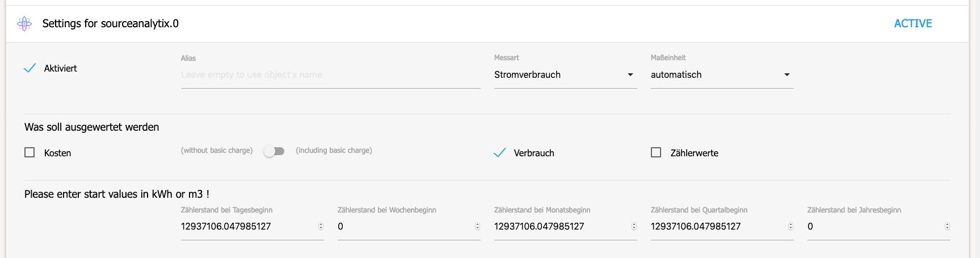Open the Maßeinheit automatisch dropdown
The height and width of the screenshot is (258, 980).
[722, 75]
